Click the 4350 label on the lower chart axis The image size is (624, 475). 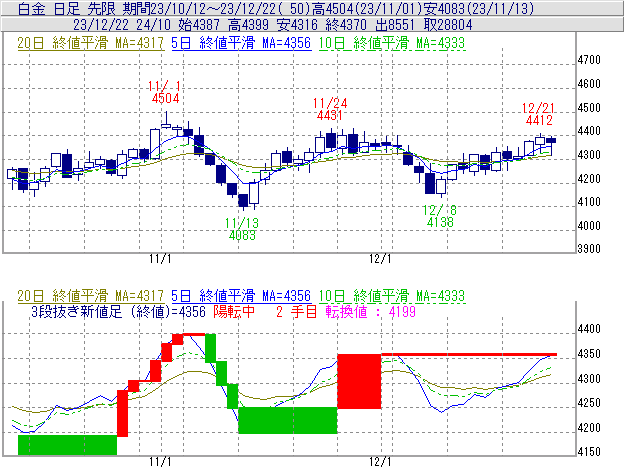(589, 354)
